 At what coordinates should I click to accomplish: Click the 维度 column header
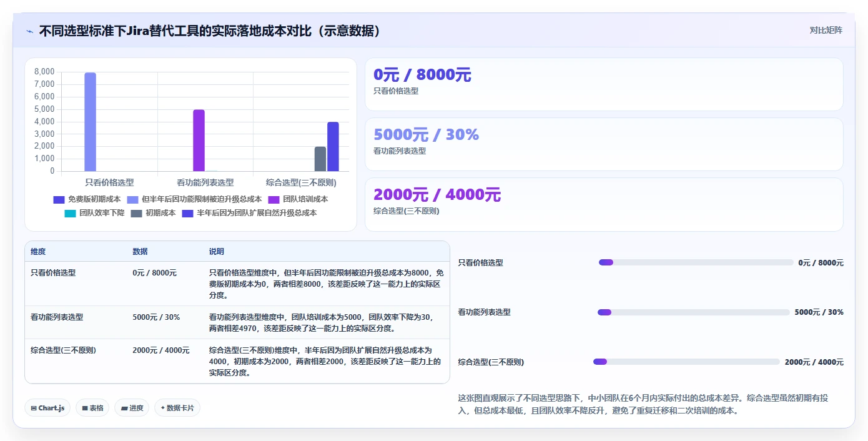pyautogui.click(x=38, y=252)
